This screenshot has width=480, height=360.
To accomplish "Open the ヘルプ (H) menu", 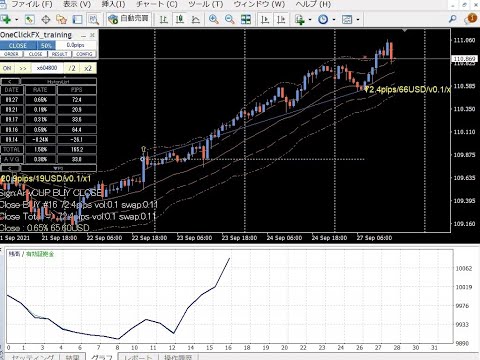I will (x=313, y=4).
